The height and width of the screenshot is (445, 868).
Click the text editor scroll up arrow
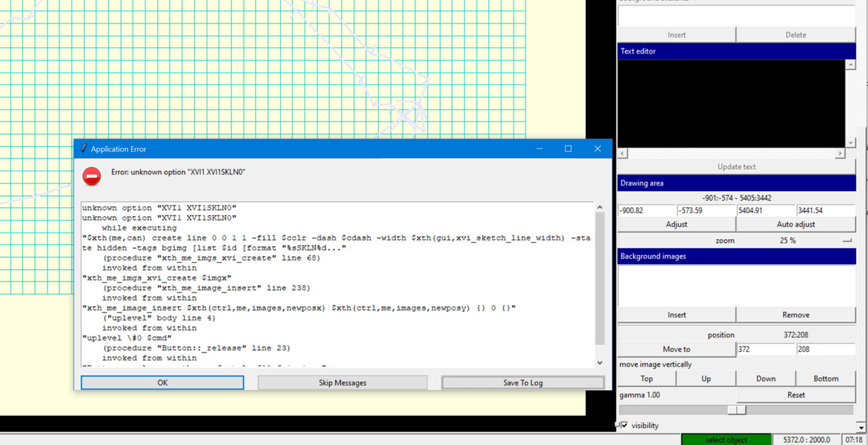[x=850, y=65]
